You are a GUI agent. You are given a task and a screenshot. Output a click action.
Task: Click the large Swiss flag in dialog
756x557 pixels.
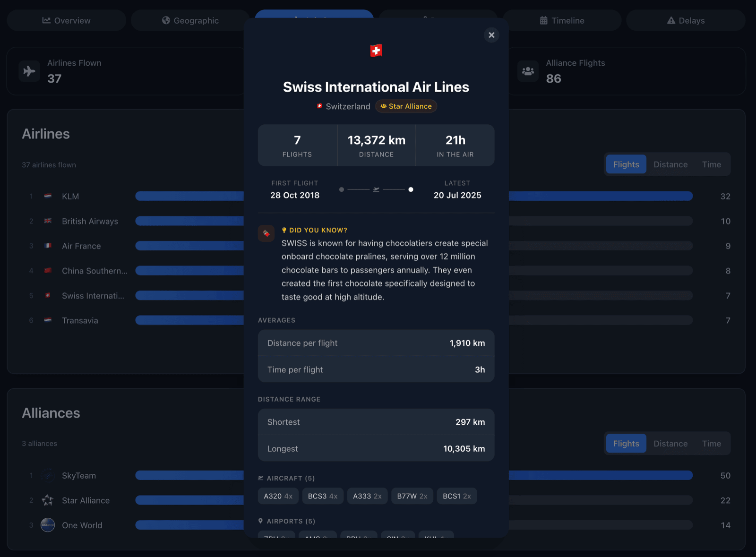(x=376, y=51)
